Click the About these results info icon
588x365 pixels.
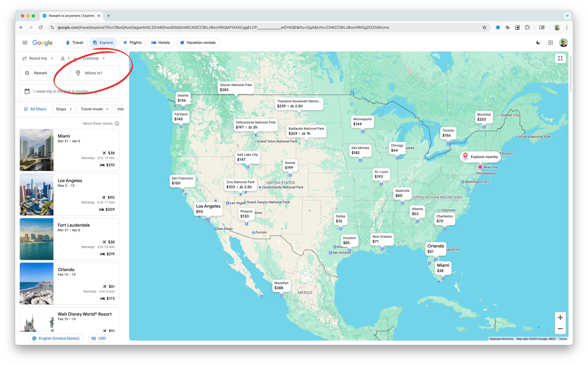tap(117, 124)
